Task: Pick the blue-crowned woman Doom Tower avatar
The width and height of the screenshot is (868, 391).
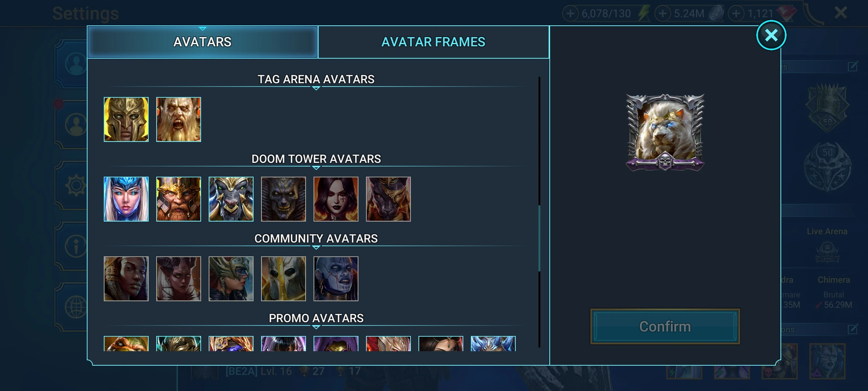Action: 126,199
